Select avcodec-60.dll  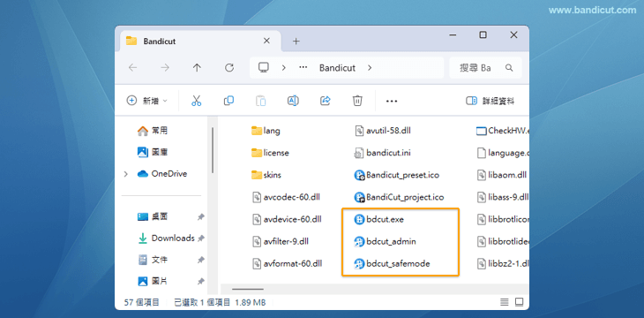coord(286,198)
